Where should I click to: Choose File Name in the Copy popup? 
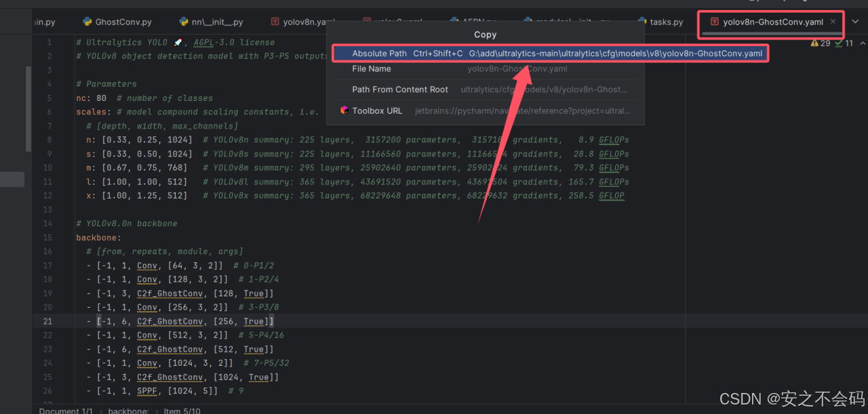(x=486, y=68)
